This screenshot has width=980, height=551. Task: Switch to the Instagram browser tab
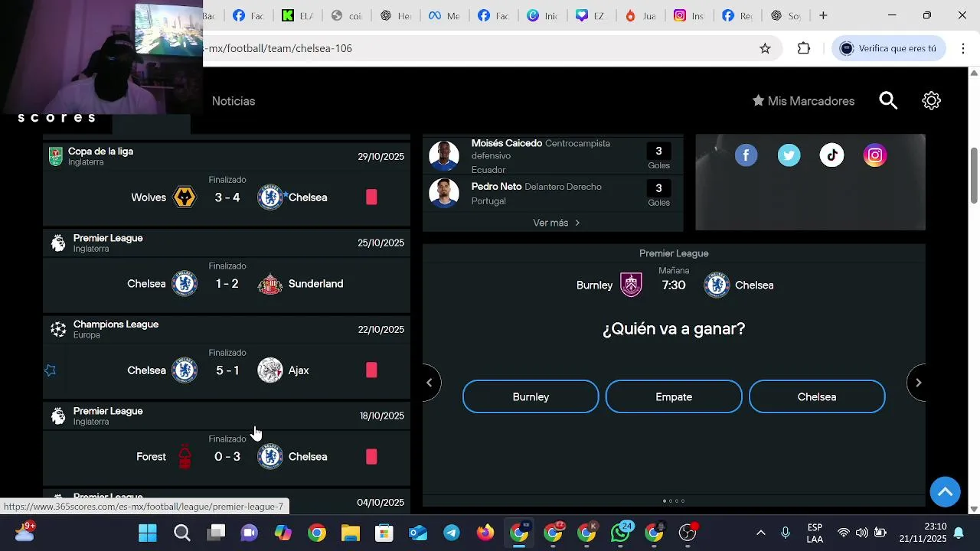point(688,15)
